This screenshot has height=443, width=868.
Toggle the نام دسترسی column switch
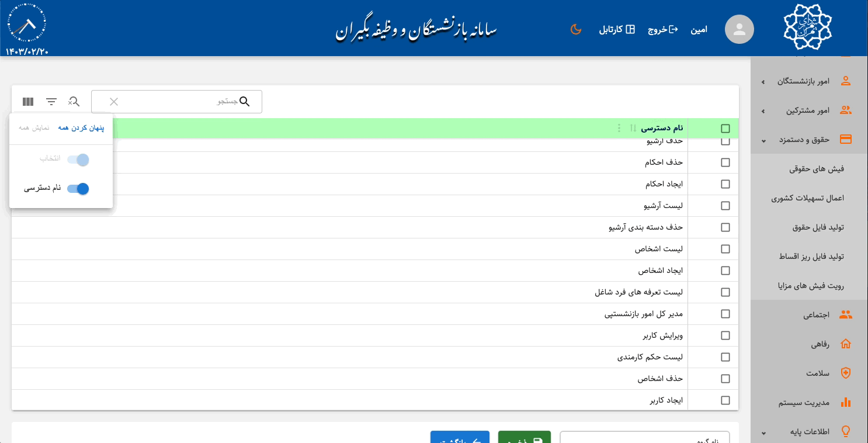coord(78,189)
